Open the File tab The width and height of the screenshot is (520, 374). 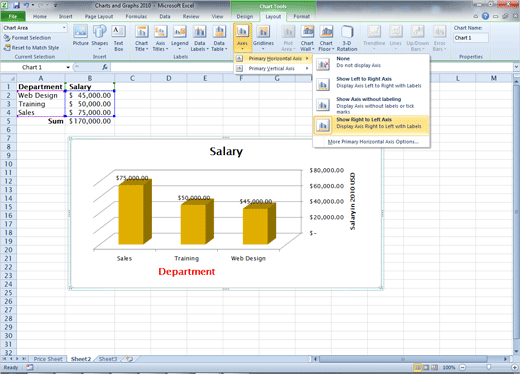[x=13, y=16]
